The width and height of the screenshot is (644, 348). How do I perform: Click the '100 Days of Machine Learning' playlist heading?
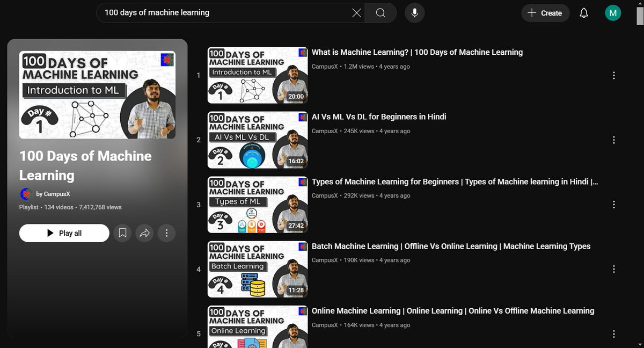point(85,165)
